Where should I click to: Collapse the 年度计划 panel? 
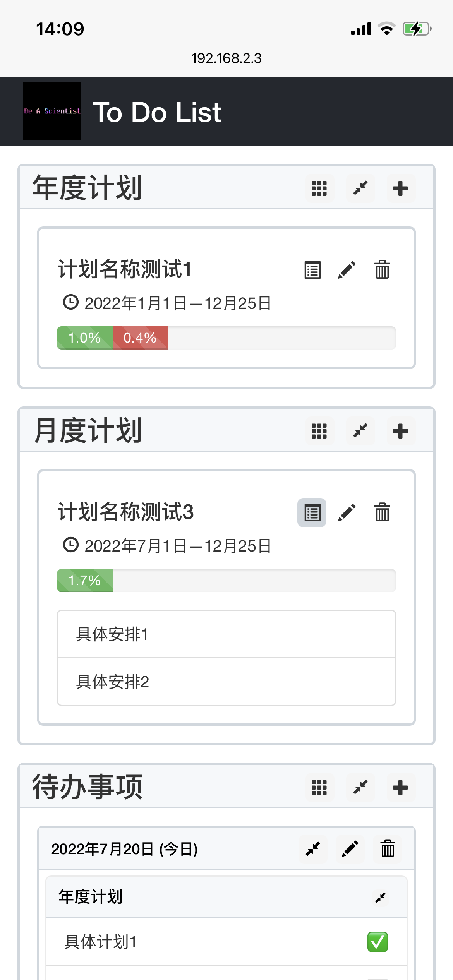(360, 188)
